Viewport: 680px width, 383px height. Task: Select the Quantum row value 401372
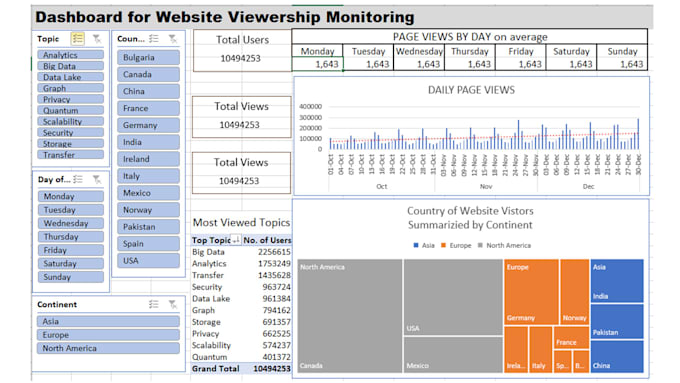click(276, 357)
